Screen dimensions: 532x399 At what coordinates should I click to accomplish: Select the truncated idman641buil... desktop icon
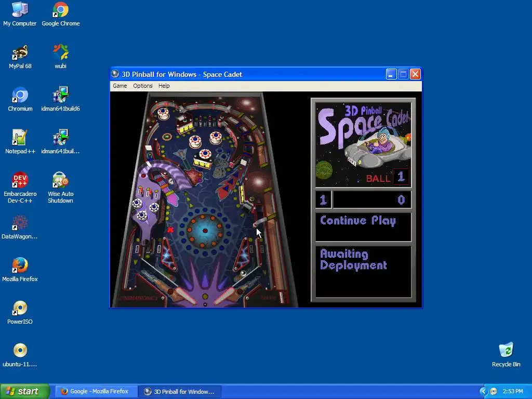(61, 142)
